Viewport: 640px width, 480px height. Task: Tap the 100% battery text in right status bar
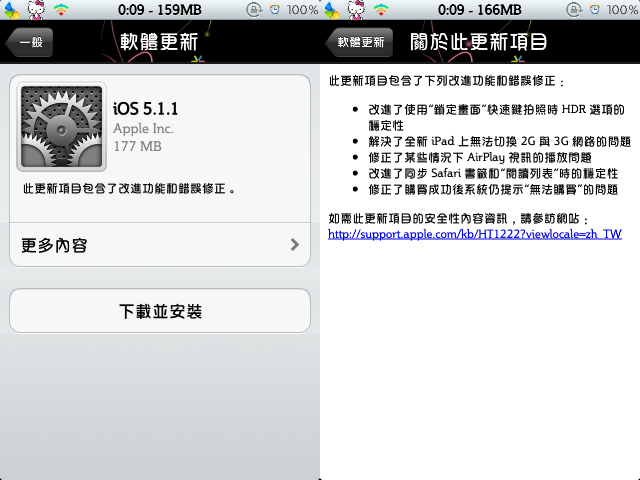point(622,10)
